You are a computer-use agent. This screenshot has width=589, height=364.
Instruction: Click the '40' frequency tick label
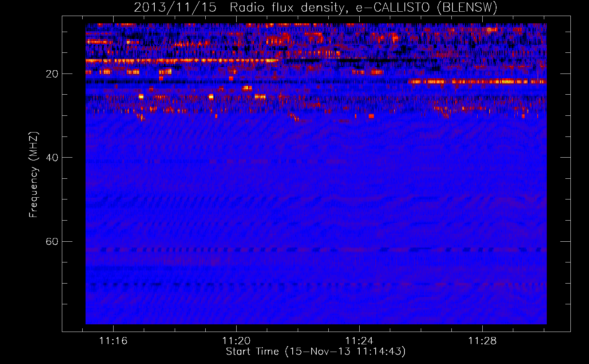pyautogui.click(x=52, y=158)
